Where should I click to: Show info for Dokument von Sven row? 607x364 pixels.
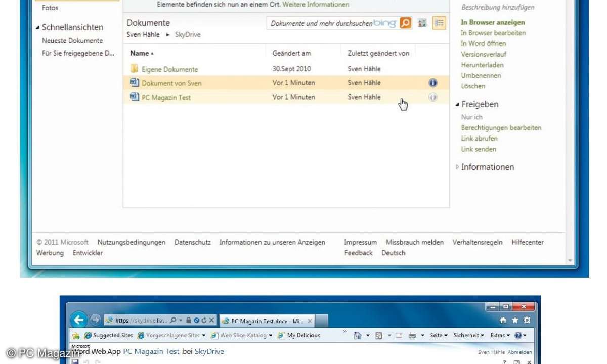point(433,83)
